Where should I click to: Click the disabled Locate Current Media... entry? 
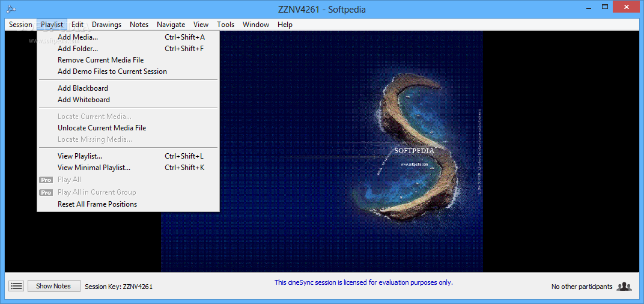(128, 117)
